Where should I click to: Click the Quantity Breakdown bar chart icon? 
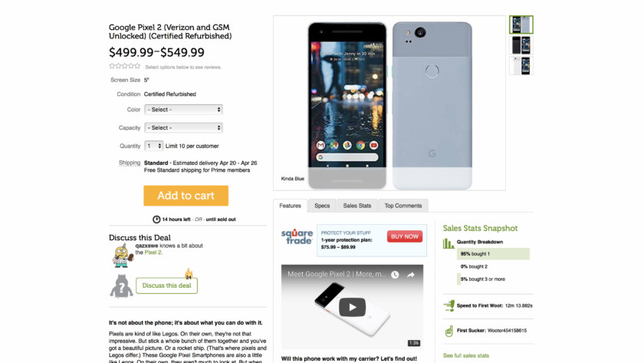tap(448, 243)
